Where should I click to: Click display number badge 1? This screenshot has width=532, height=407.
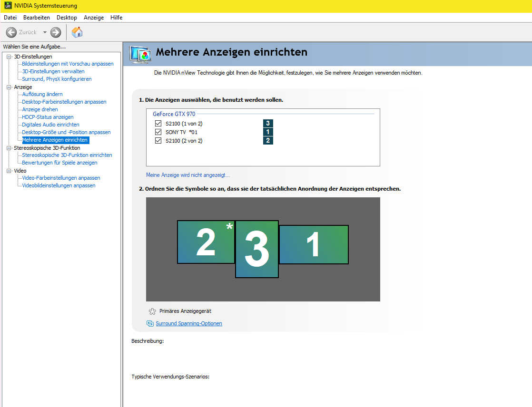coord(268,132)
